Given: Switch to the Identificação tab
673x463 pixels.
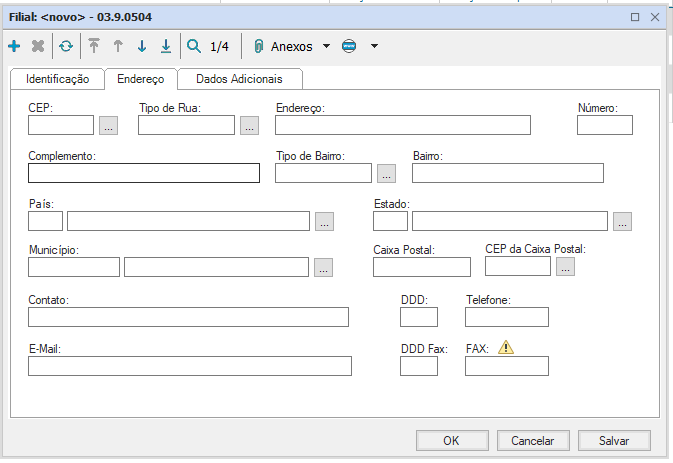Looking at the screenshot, I should 57,78.
